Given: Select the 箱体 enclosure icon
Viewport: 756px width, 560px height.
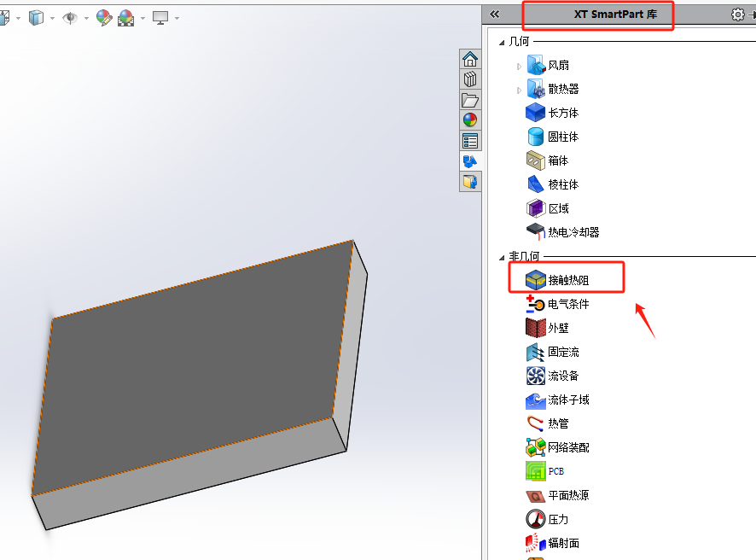Looking at the screenshot, I should 536,160.
